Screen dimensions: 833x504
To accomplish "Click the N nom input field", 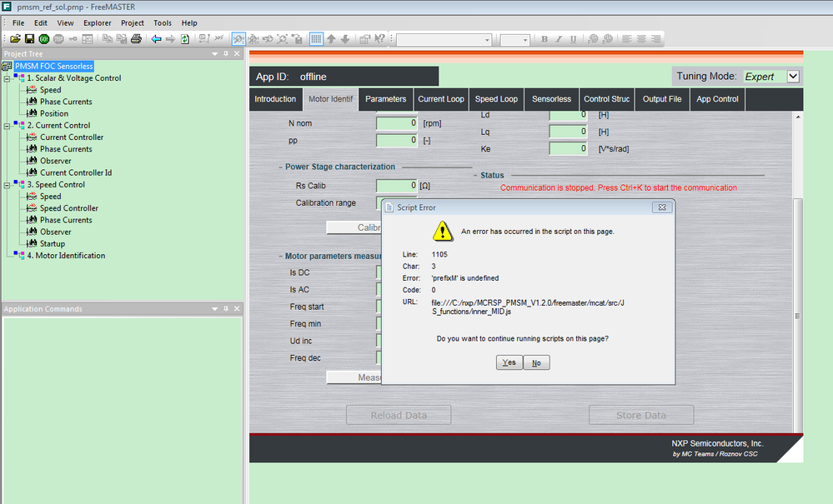I will tap(397, 123).
